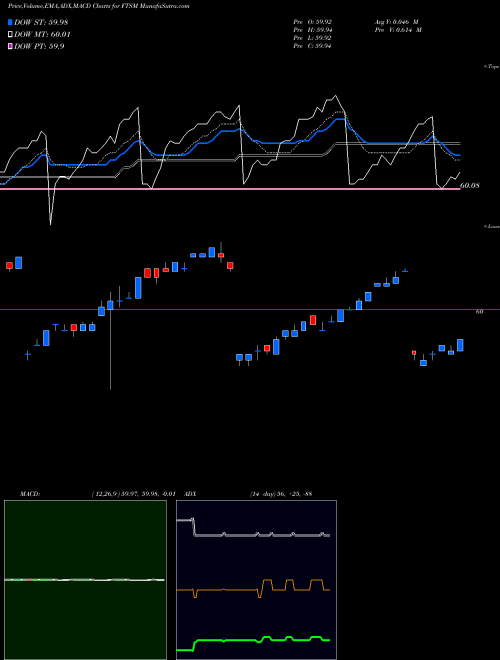500x660 pixels.
Task: Click the 'DOW MT: 60.01' legend label
Action: point(42,35)
